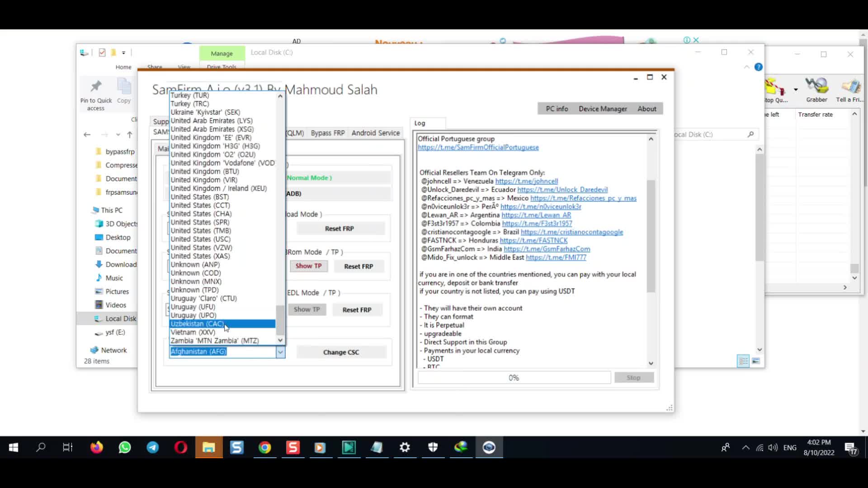
Task: Open Settings gear on the taskbar
Action: click(405, 447)
